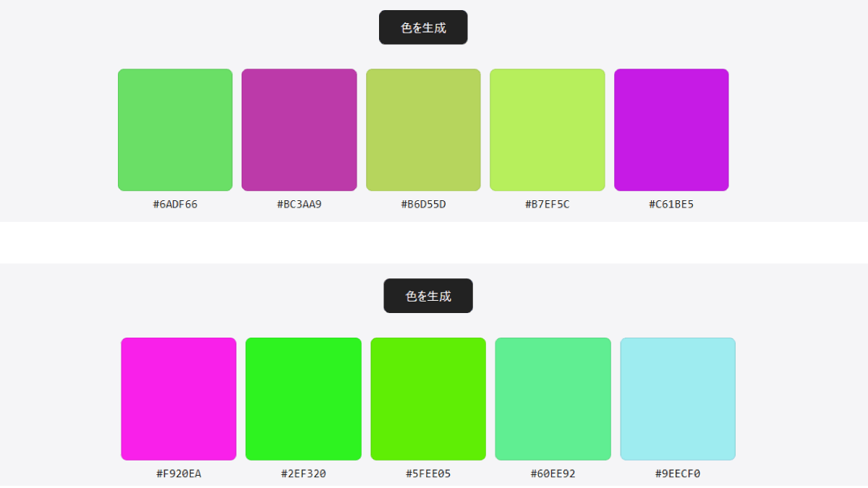The image size is (868, 488).
Task: Choose the olive-green #B6D55D swatch
Action: (423, 130)
